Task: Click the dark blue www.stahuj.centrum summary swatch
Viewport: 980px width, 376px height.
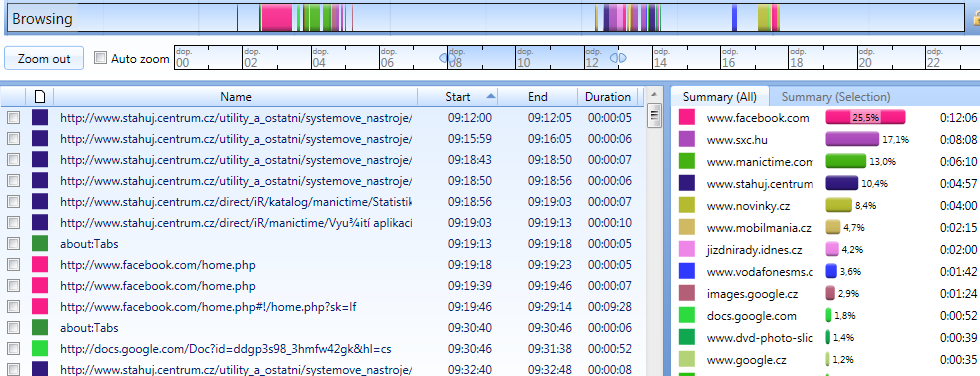Action: coord(687,184)
